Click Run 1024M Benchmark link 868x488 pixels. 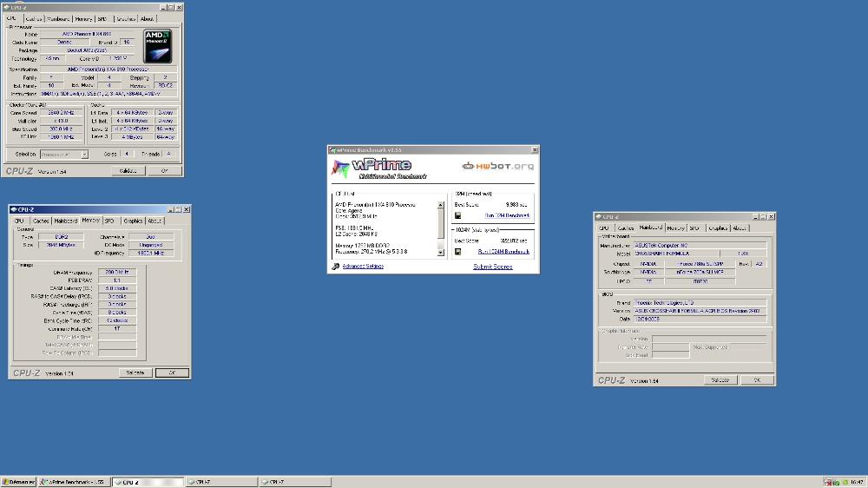coord(503,252)
